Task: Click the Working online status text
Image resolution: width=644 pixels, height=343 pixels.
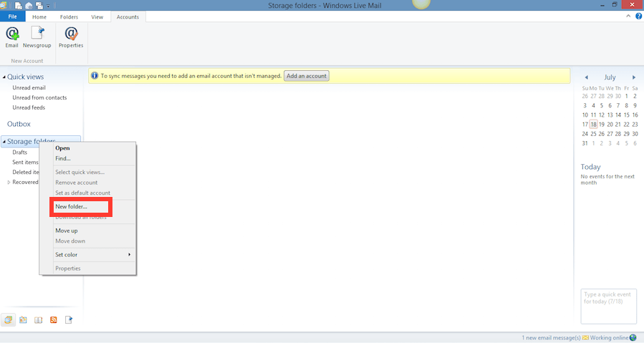Action: pos(609,338)
